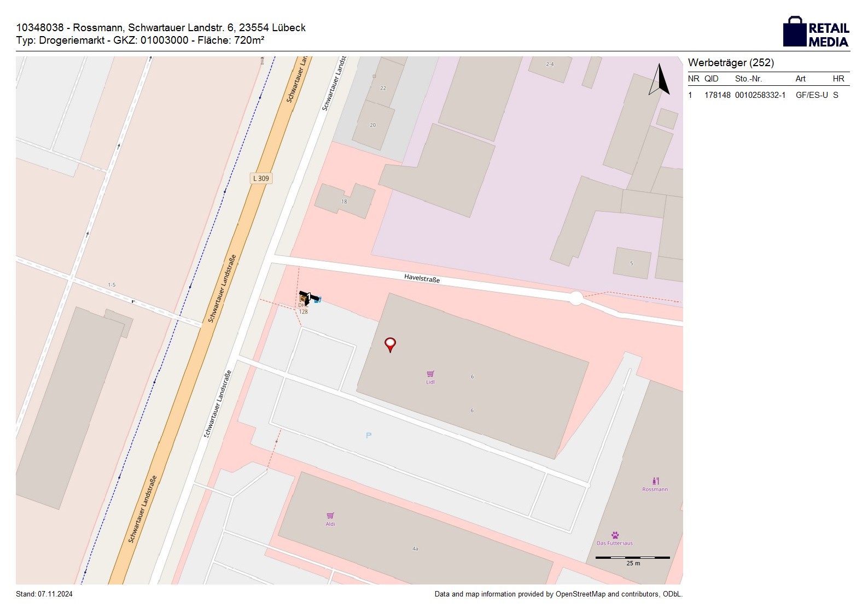Image resolution: width=868 pixels, height=614 pixels.
Task: Click the red location pin marker
Action: pyautogui.click(x=390, y=344)
